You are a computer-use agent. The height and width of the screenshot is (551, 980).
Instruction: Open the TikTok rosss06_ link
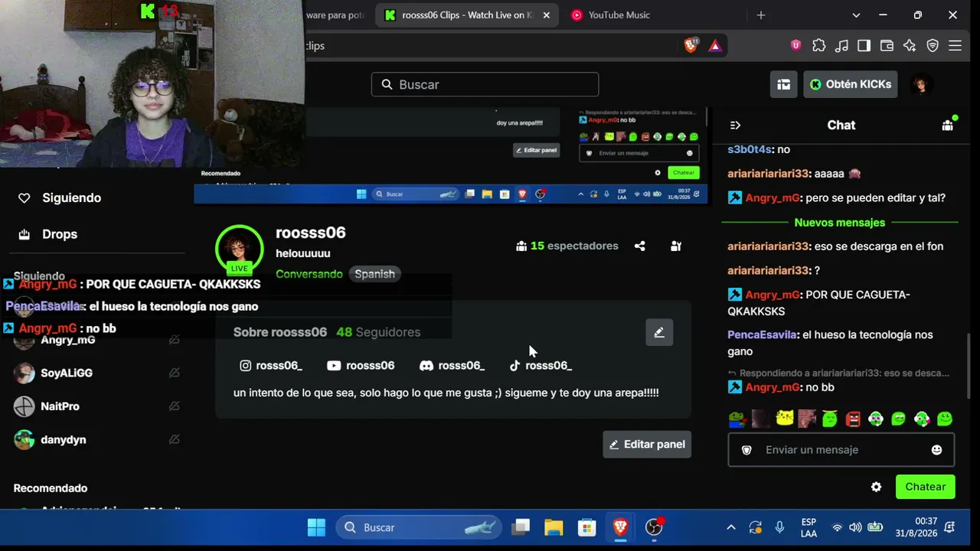coord(541,366)
